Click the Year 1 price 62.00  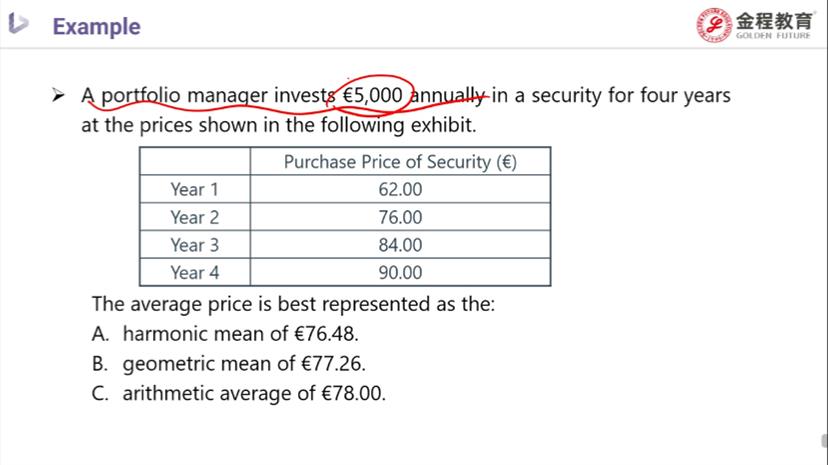point(400,189)
